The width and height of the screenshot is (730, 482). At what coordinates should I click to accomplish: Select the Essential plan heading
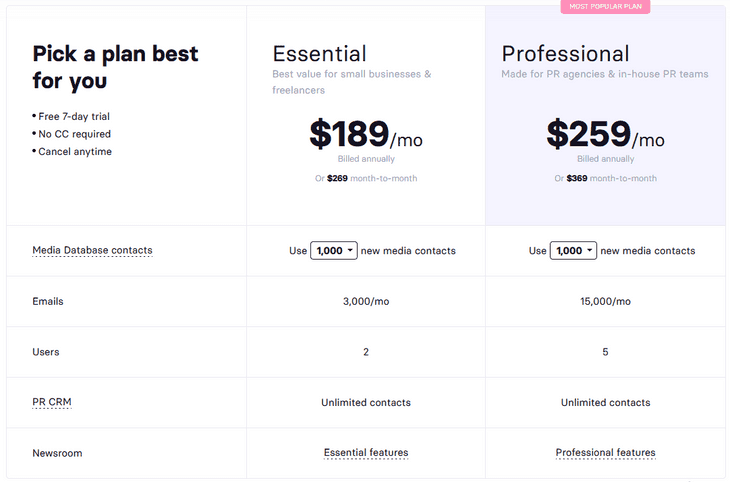click(x=319, y=54)
